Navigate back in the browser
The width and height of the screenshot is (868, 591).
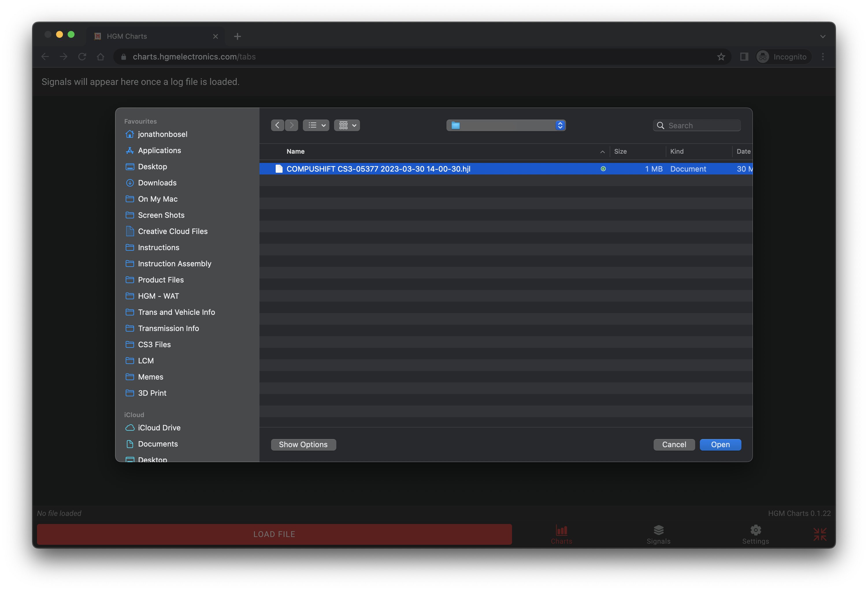click(x=45, y=57)
